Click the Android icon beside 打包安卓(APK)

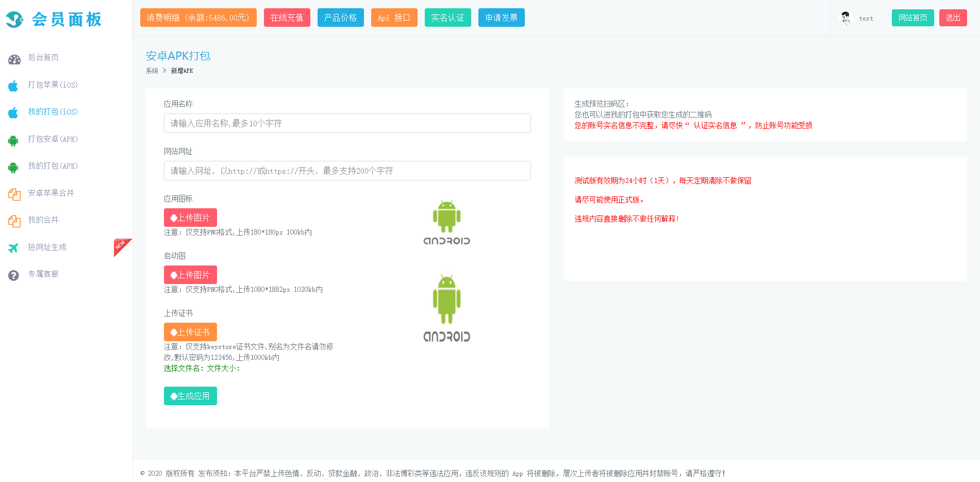pyautogui.click(x=13, y=140)
